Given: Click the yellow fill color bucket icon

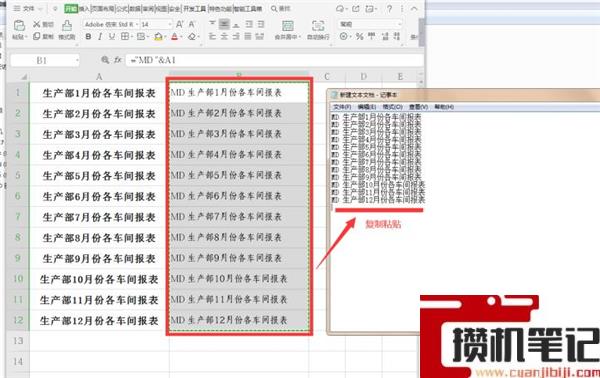Looking at the screenshot, I should (158, 37).
